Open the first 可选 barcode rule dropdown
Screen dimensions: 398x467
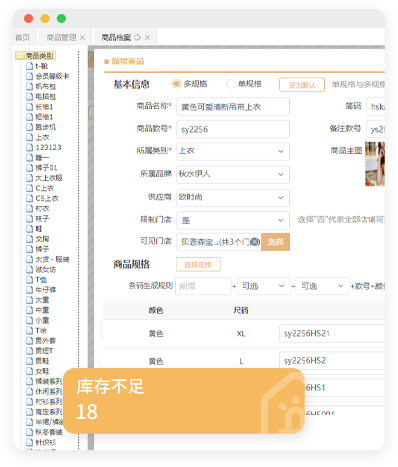(264, 286)
